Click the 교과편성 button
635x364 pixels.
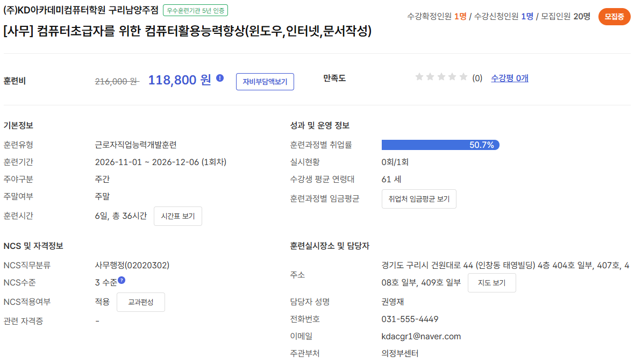coord(140,302)
